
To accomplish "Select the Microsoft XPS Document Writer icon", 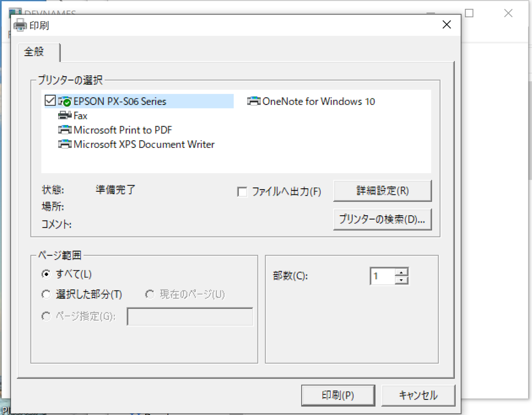I will 65,144.
